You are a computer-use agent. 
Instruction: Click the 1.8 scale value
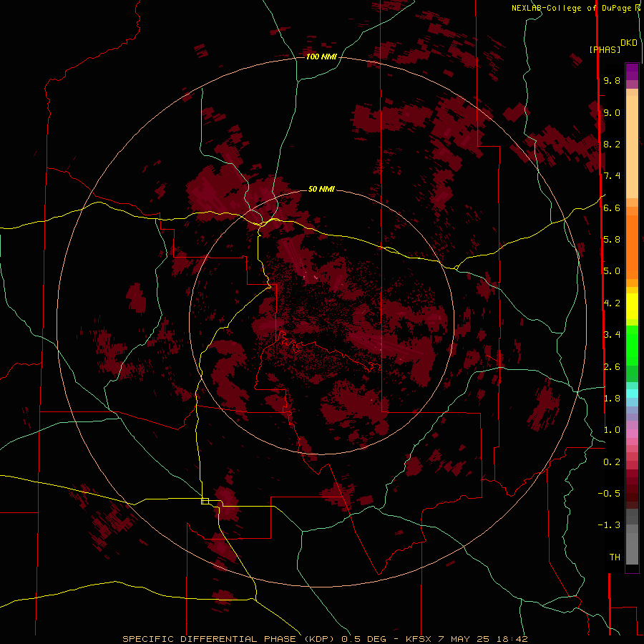pos(612,399)
